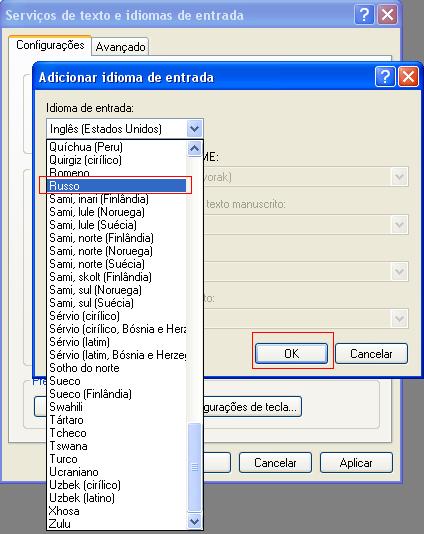
Task: Switch to the Avançado tab
Action: pos(120,47)
